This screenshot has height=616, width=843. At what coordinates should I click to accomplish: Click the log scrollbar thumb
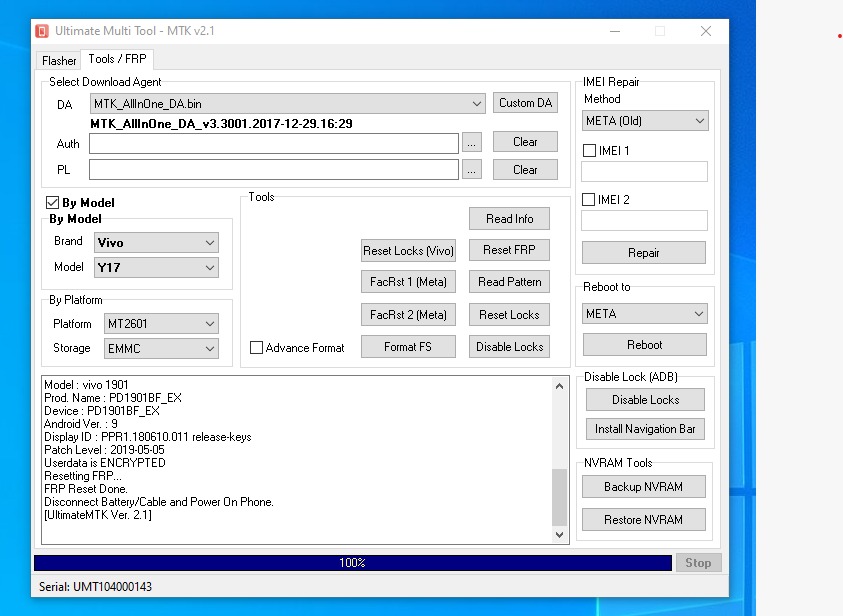(x=559, y=497)
